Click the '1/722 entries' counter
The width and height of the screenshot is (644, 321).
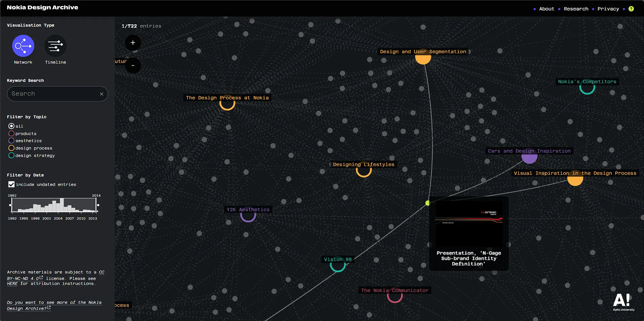[x=141, y=26]
